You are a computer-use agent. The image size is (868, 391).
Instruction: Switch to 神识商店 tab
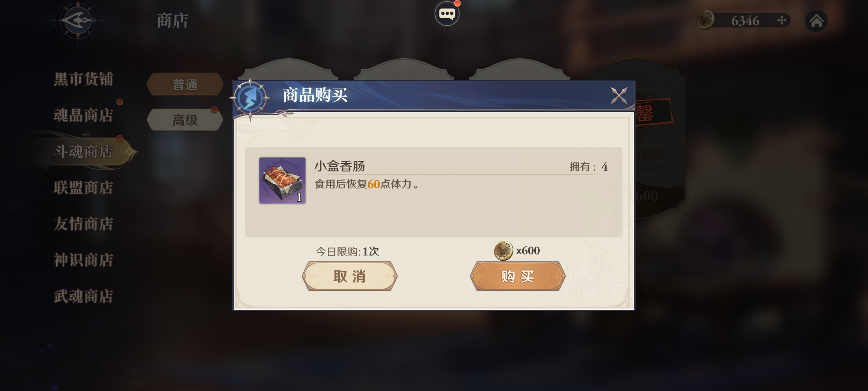click(x=84, y=260)
